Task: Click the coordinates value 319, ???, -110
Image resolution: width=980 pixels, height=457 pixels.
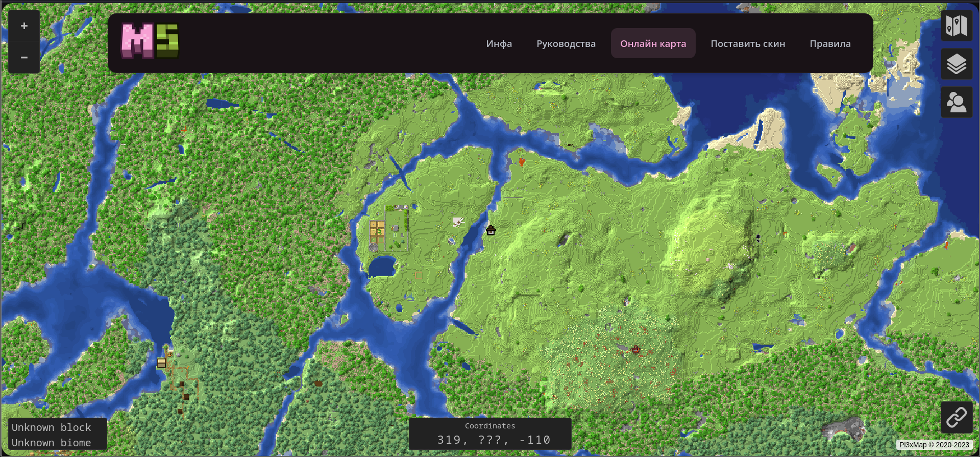Action: pyautogui.click(x=494, y=440)
